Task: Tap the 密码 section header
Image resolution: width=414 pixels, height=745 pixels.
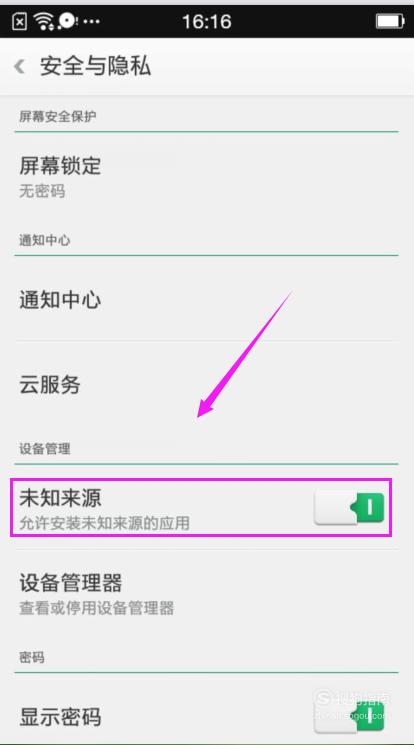Action: click(32, 658)
